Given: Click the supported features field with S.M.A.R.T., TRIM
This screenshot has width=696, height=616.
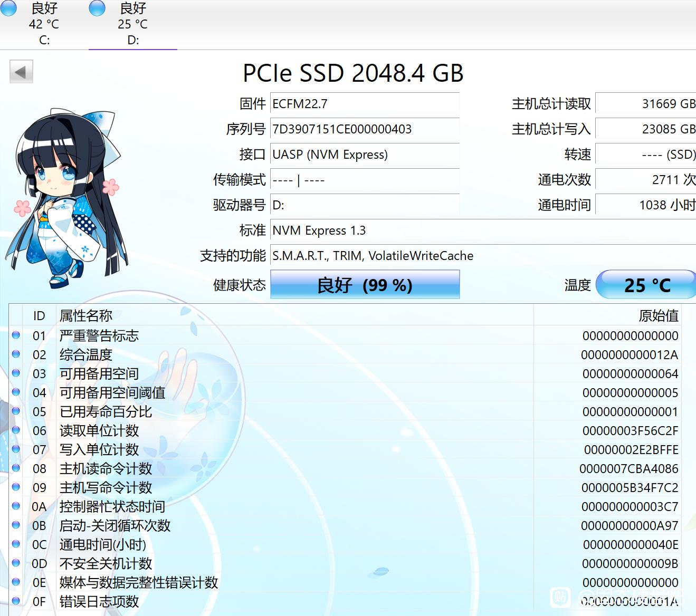Looking at the screenshot, I should point(483,256).
